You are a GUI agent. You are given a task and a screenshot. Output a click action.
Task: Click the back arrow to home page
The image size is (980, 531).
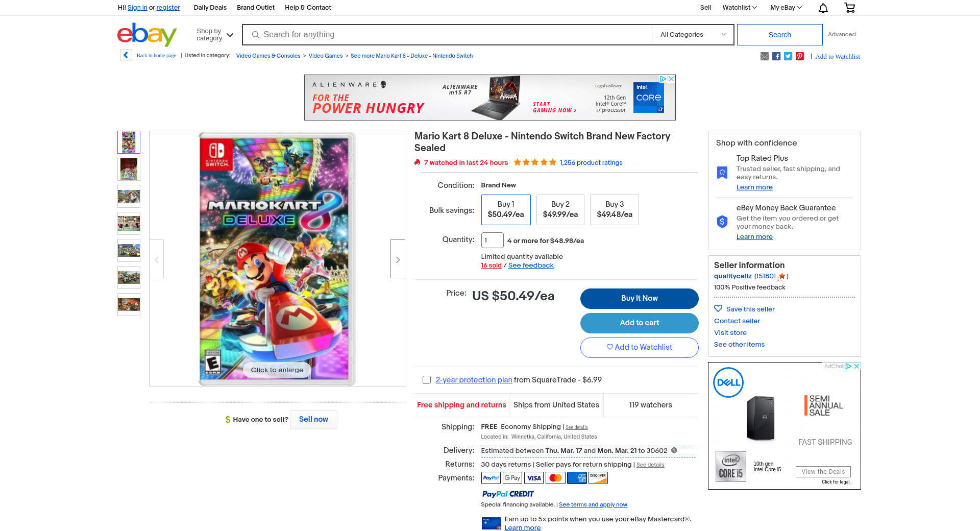126,55
